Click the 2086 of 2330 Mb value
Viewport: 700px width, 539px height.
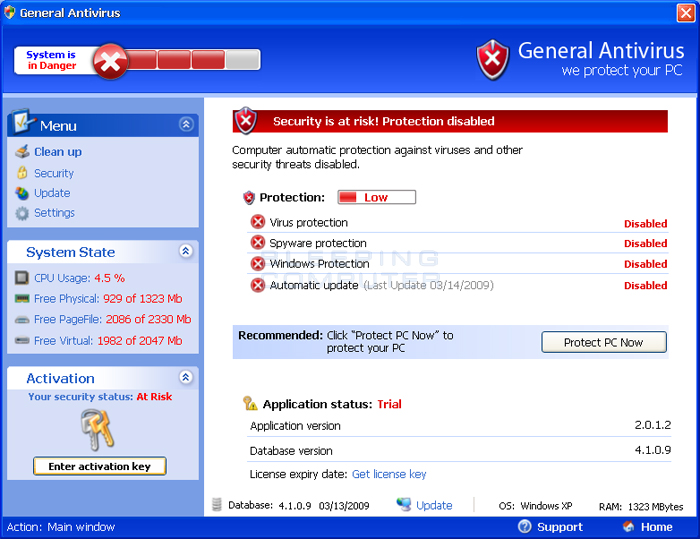[x=149, y=319]
